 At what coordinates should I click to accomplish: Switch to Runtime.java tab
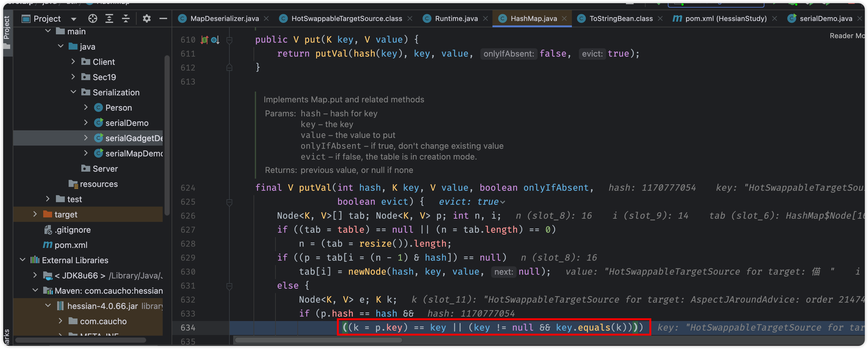(x=456, y=18)
